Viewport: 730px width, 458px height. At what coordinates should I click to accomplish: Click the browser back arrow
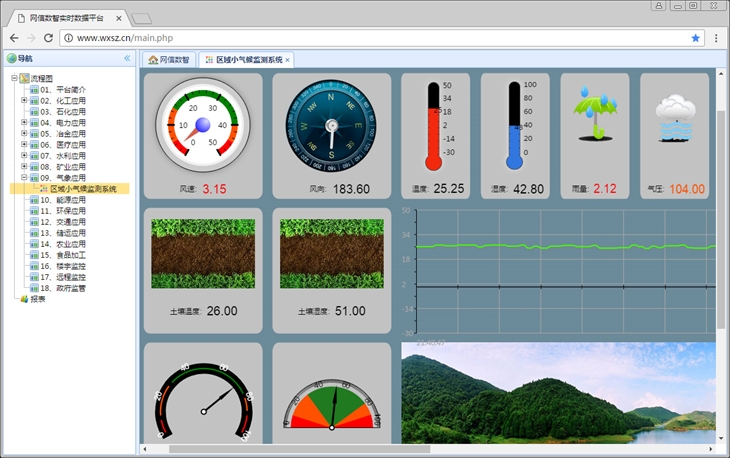click(x=14, y=38)
